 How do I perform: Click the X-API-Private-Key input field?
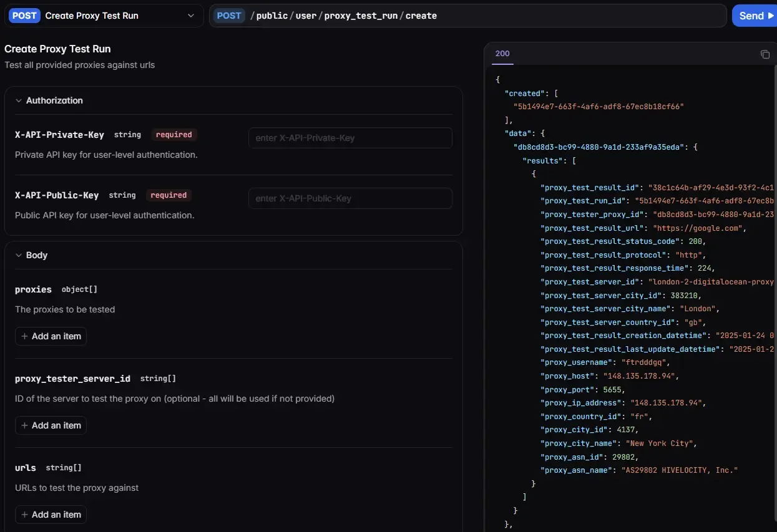pyautogui.click(x=350, y=138)
